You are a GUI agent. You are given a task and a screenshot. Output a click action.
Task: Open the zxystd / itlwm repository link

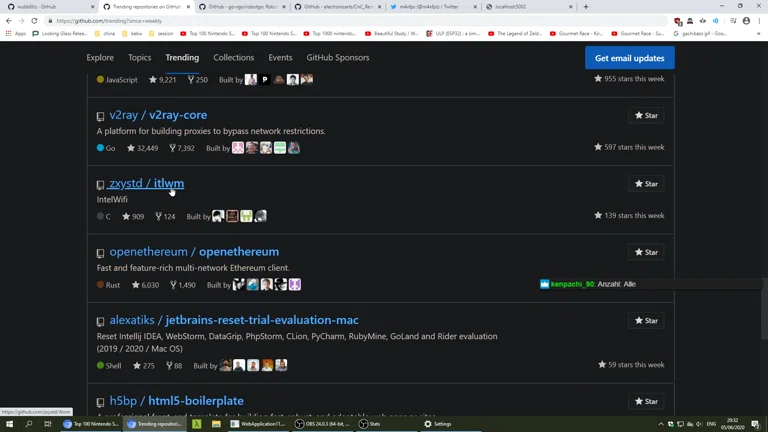[x=146, y=183]
